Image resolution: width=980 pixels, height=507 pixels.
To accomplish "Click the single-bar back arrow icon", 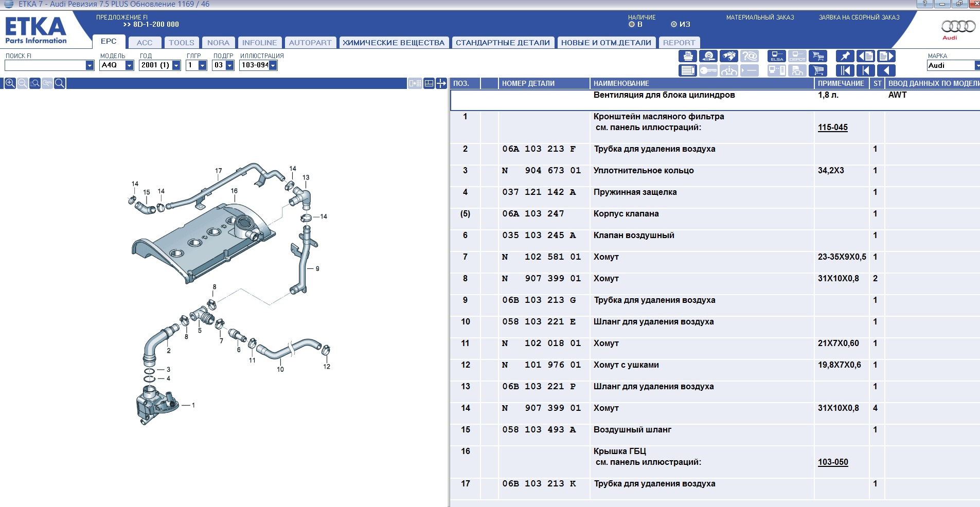I will [866, 70].
